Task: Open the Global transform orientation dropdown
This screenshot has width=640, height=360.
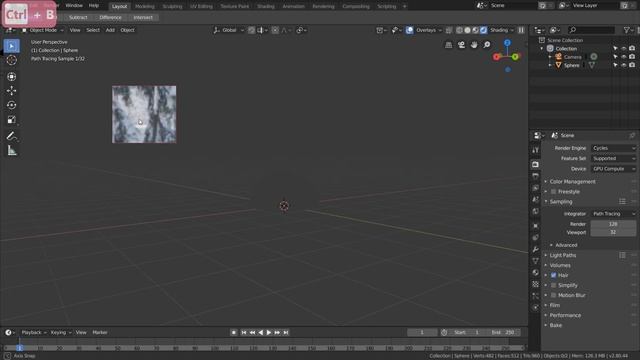Action: point(229,30)
